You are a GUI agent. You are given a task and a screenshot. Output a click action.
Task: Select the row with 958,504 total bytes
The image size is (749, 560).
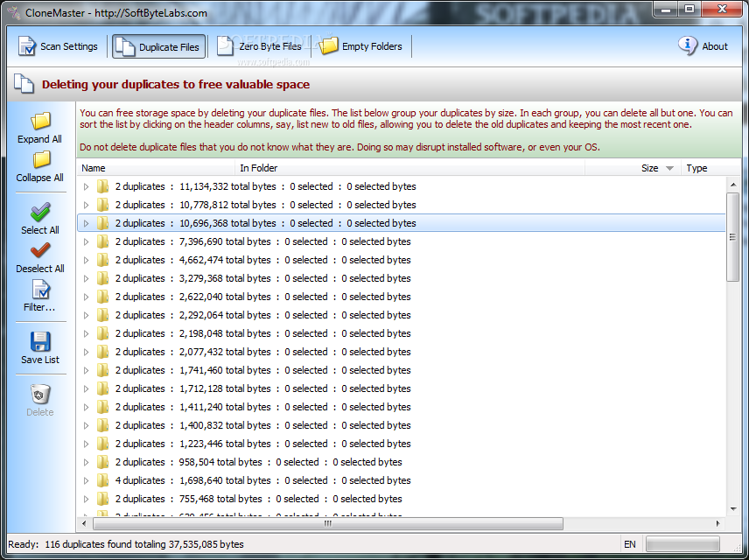tap(402, 462)
